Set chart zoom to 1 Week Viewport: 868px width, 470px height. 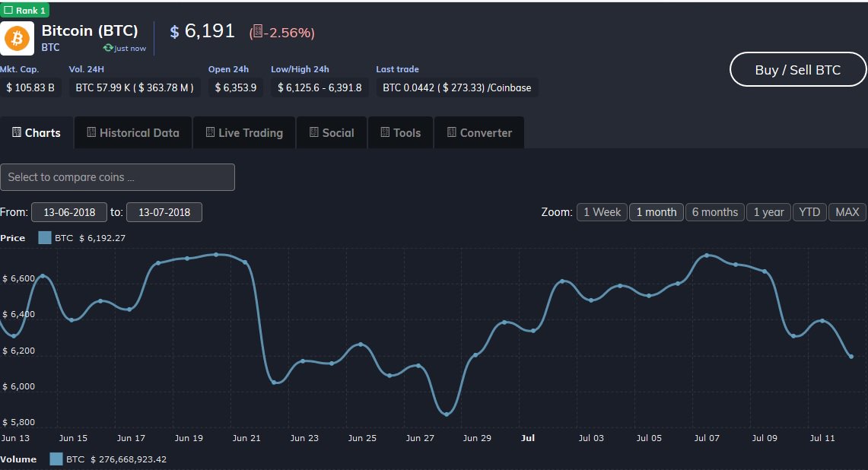tap(603, 212)
